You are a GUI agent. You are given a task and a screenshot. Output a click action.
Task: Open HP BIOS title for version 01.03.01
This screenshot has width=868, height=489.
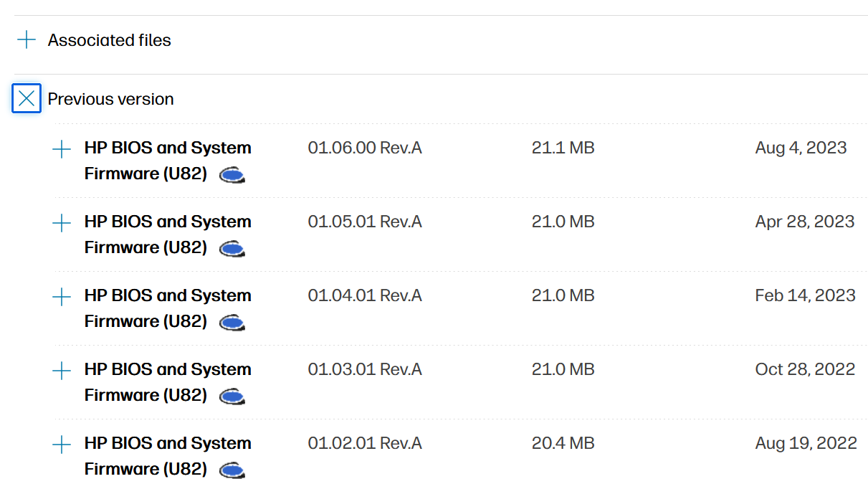[168, 370]
